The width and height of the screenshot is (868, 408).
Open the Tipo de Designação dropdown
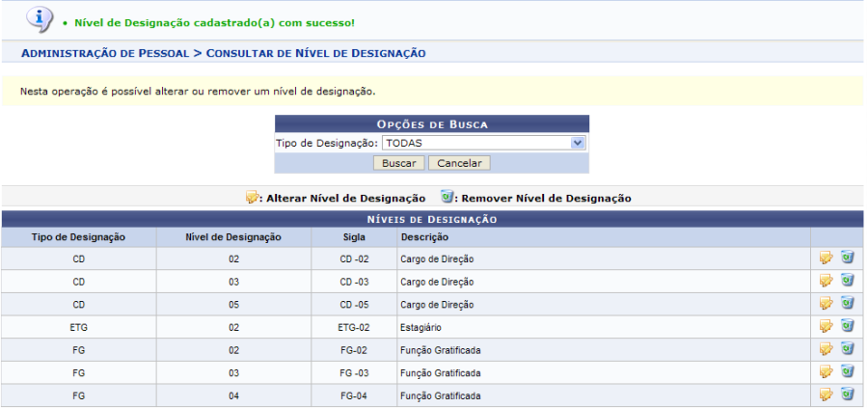(483, 143)
